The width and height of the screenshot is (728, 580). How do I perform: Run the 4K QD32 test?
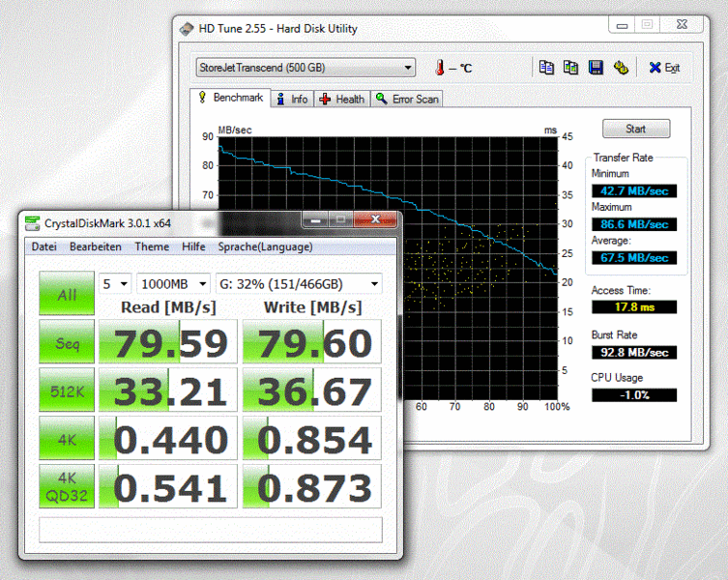pos(67,486)
